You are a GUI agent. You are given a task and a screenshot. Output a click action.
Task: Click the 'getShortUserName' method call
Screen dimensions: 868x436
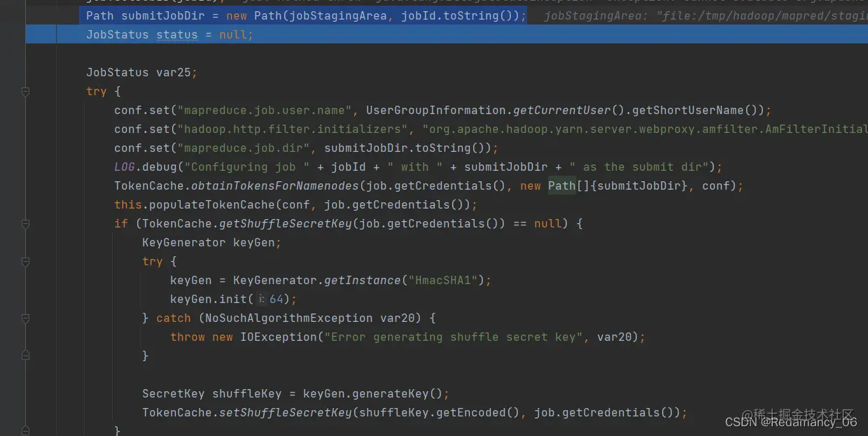click(x=688, y=111)
